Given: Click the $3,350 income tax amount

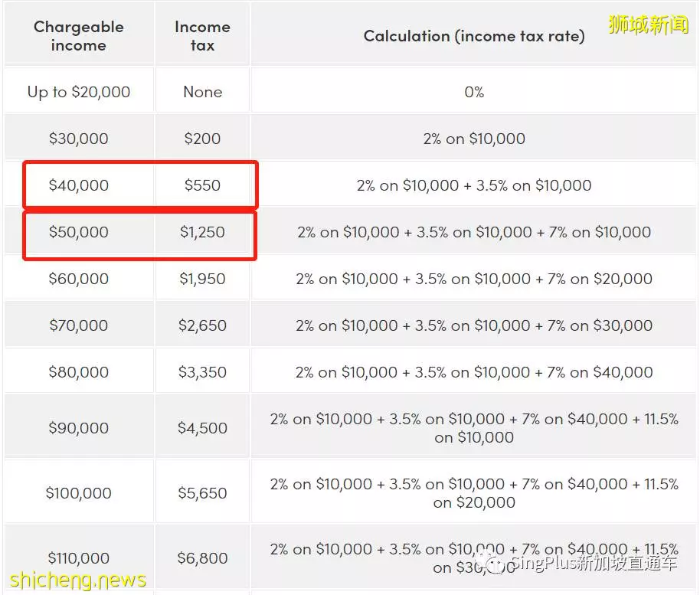Looking at the screenshot, I should pos(203,372).
